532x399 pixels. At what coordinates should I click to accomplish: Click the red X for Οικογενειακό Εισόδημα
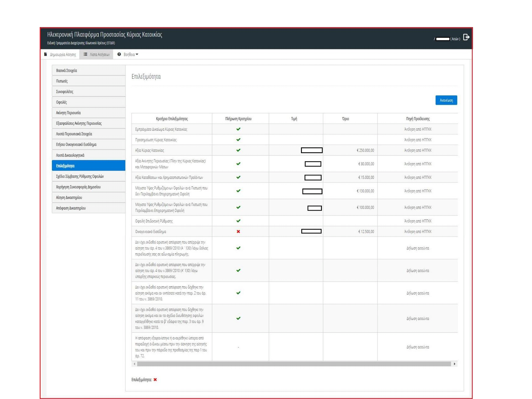(x=238, y=231)
